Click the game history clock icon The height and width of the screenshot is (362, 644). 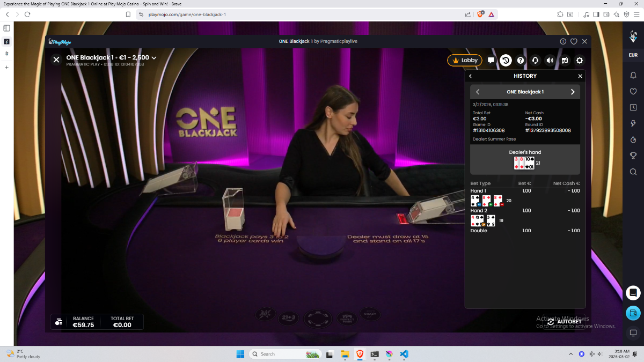point(506,61)
